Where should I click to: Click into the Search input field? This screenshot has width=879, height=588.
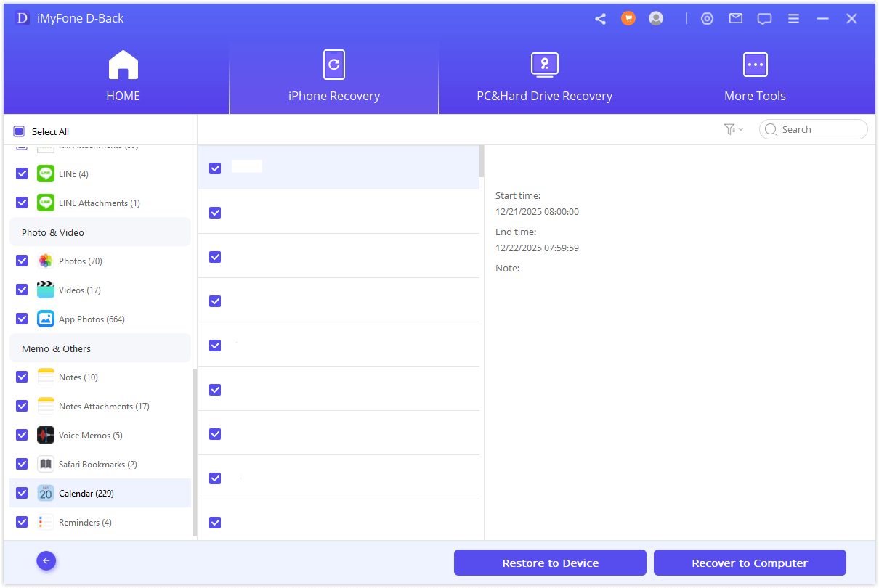point(821,129)
